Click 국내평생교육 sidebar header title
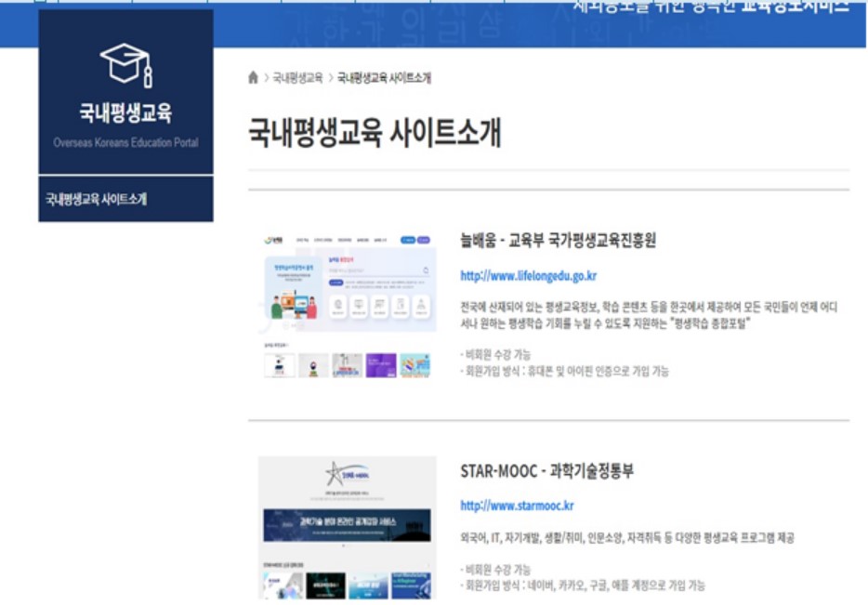 coord(125,113)
